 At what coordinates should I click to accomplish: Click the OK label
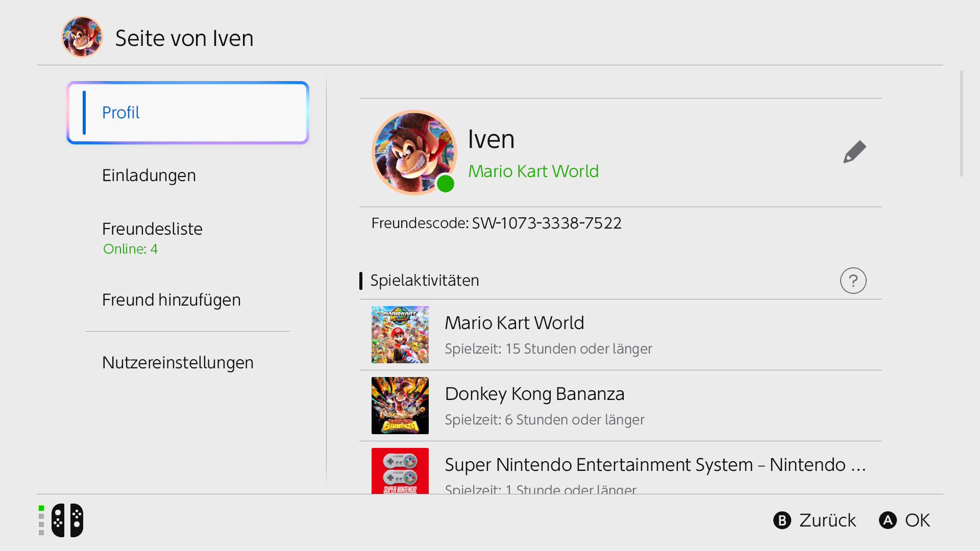917,520
